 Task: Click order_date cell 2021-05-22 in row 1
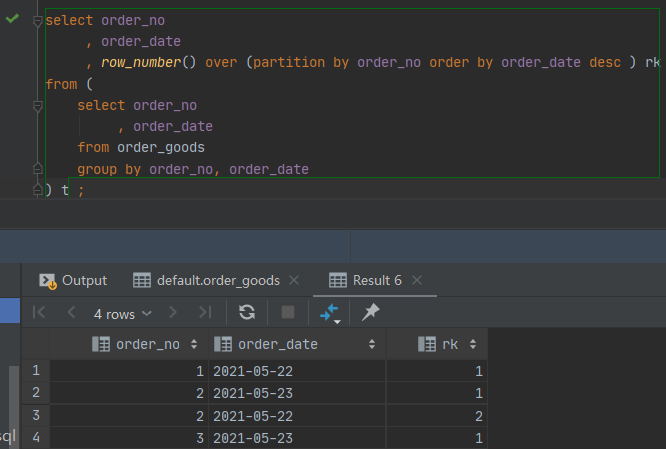(297, 371)
